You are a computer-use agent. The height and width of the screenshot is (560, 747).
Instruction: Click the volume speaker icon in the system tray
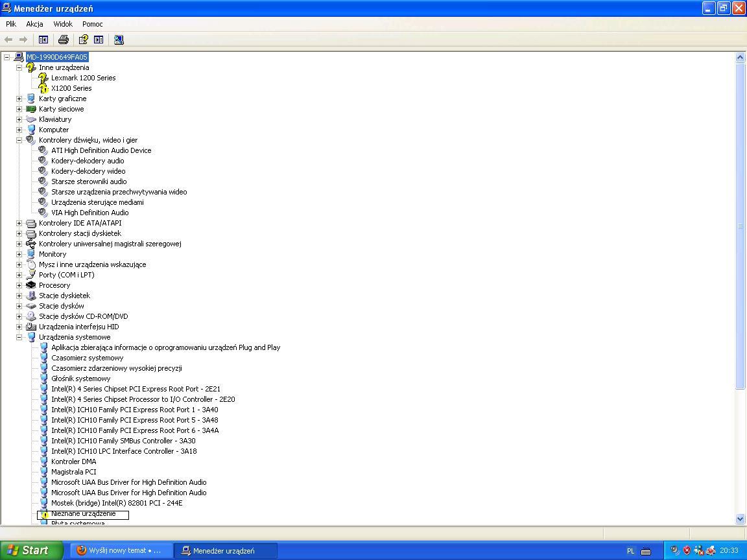[x=674, y=551]
